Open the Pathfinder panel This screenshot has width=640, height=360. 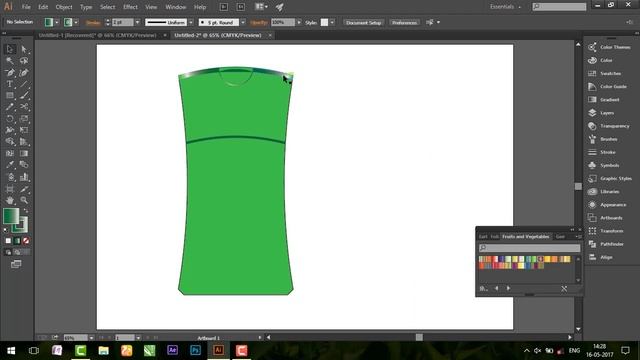[606, 244]
